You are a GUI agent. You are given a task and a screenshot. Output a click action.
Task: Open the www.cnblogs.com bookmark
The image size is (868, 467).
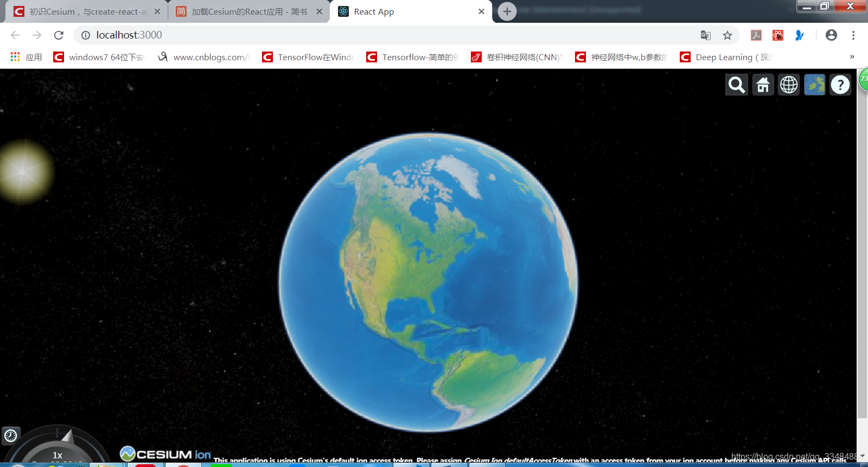click(x=203, y=57)
